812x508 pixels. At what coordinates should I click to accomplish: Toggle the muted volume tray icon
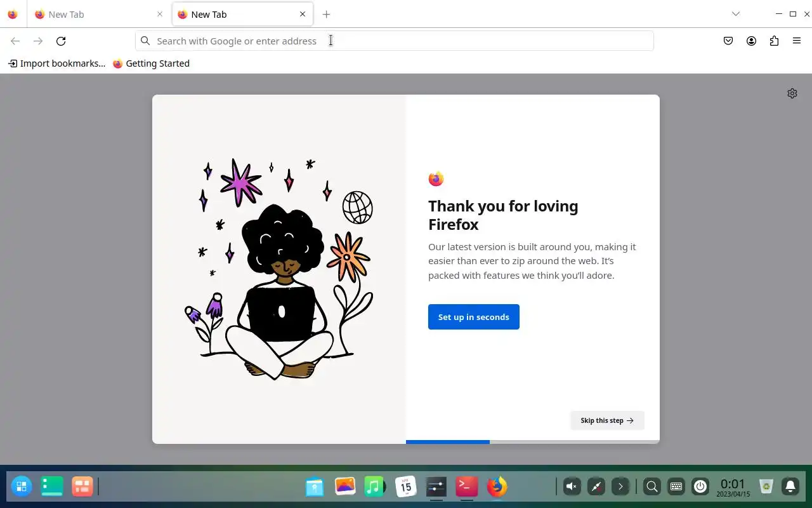(x=572, y=487)
